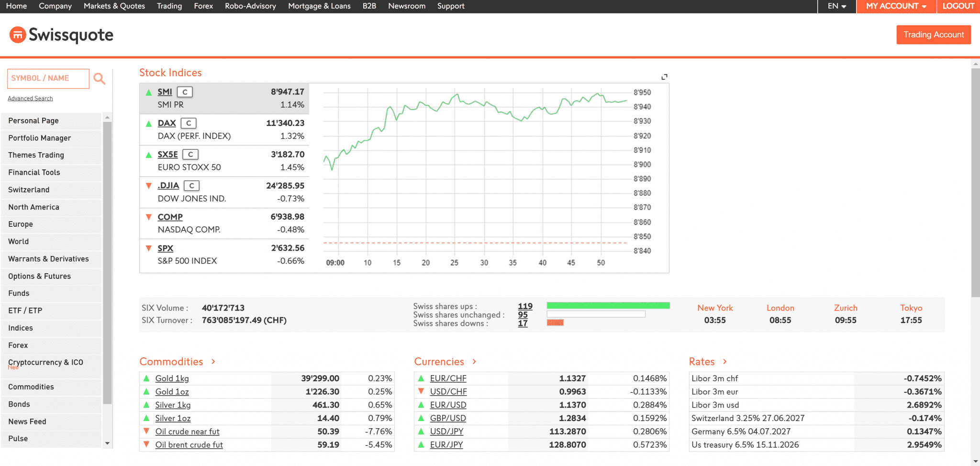Image resolution: width=980 pixels, height=466 pixels.
Task: Click the C badge next to SX5E
Action: click(190, 155)
